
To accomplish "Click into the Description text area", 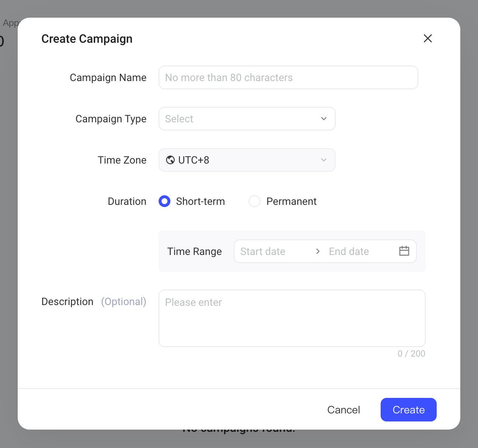I will (x=292, y=318).
